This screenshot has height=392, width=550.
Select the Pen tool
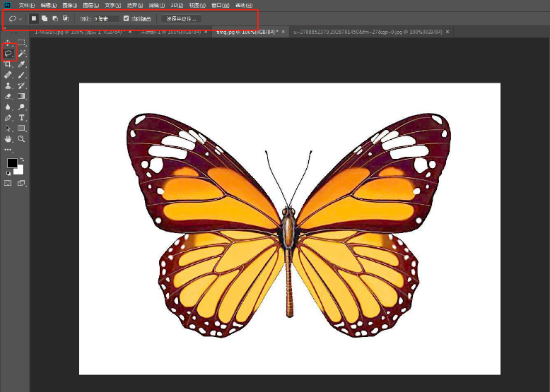(x=8, y=117)
